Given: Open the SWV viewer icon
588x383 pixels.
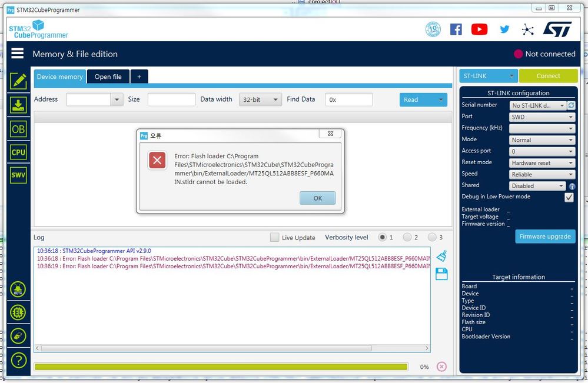Looking at the screenshot, I should pos(18,175).
